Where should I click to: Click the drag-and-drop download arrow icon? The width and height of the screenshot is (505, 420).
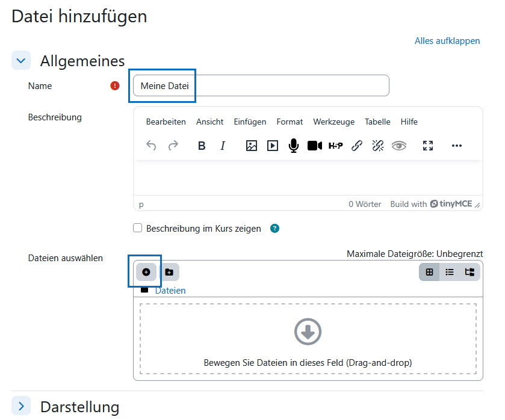(308, 332)
